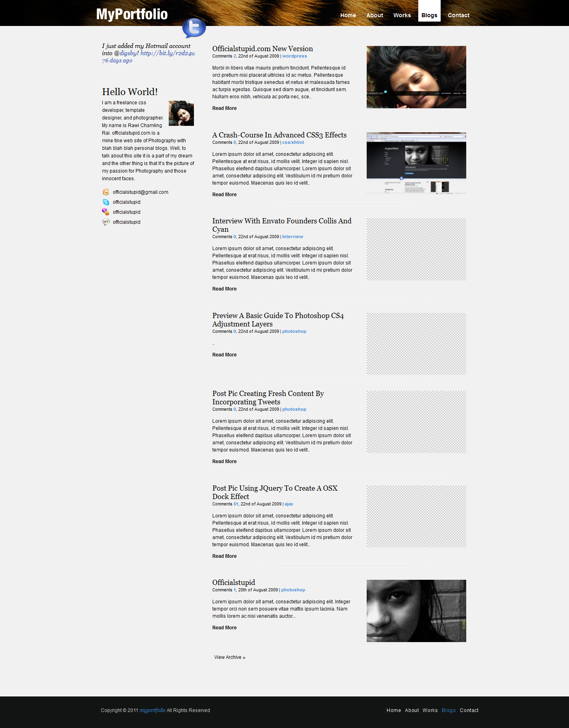The image size is (569, 728).
Task: Go to Contact in the header navigation
Action: point(458,15)
